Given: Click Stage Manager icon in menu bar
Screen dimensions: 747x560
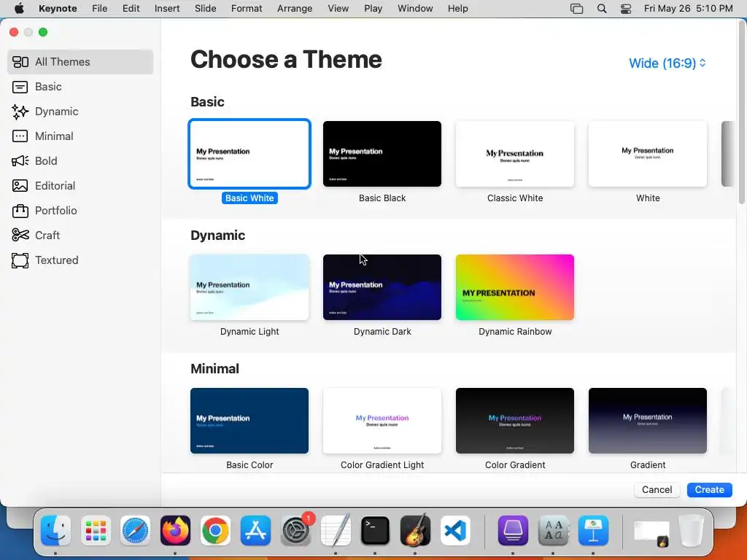Looking at the screenshot, I should point(576,9).
